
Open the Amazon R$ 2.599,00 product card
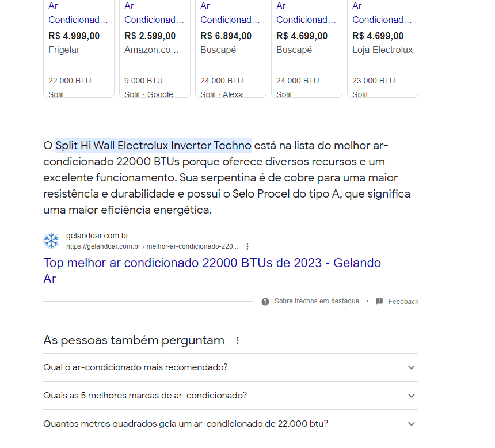coord(155,48)
